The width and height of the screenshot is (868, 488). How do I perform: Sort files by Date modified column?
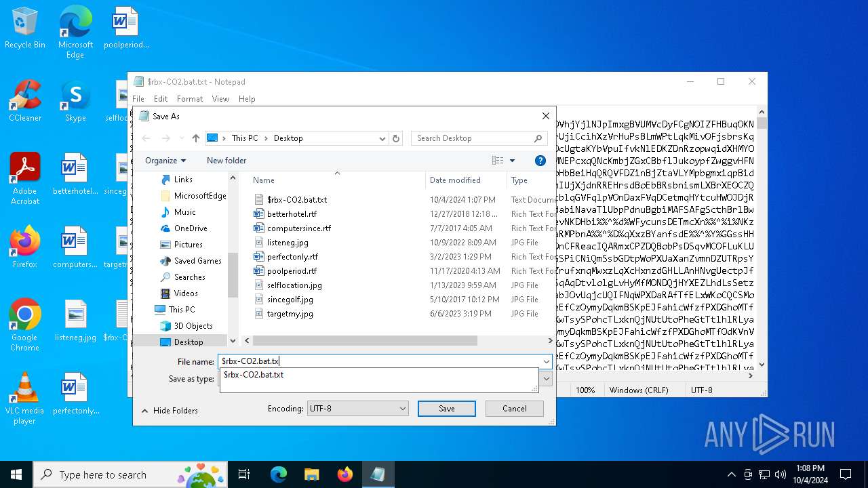click(x=466, y=180)
